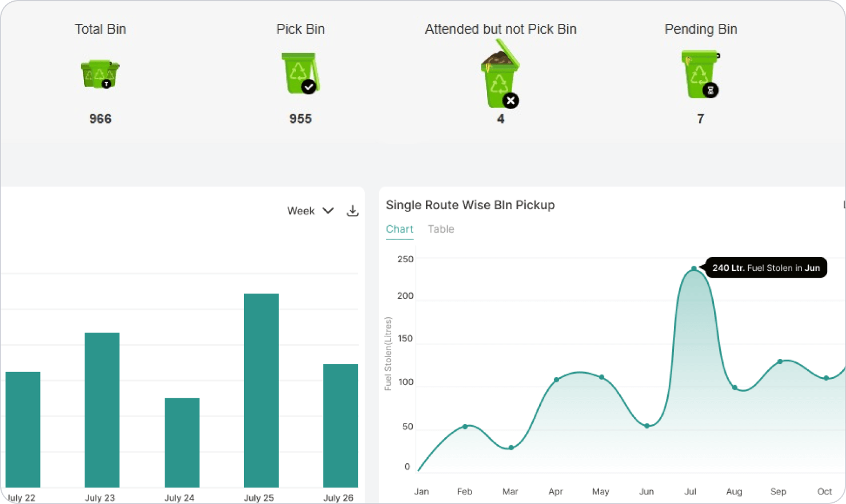Expand the Week chevron to change period
Image resolution: width=846 pixels, height=504 pixels.
coord(328,211)
